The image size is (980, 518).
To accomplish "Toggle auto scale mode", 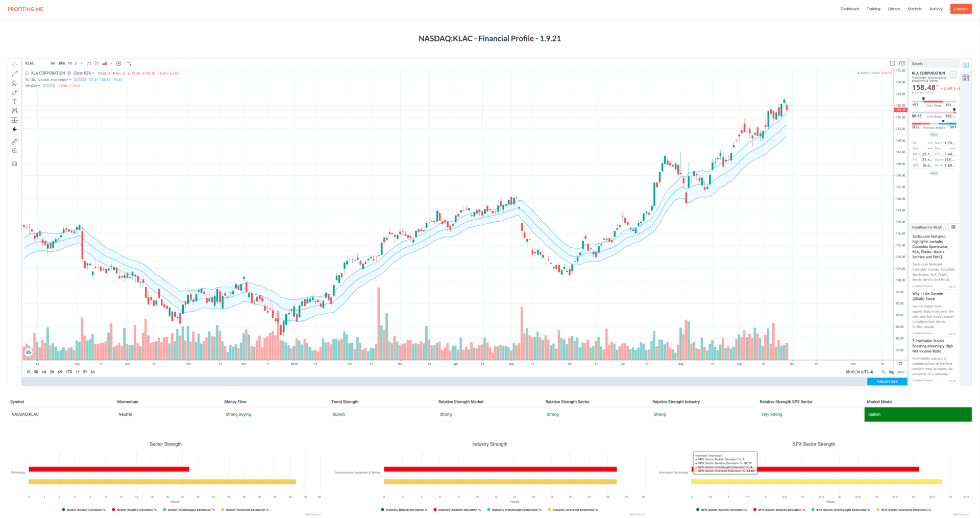I will tap(901, 372).
